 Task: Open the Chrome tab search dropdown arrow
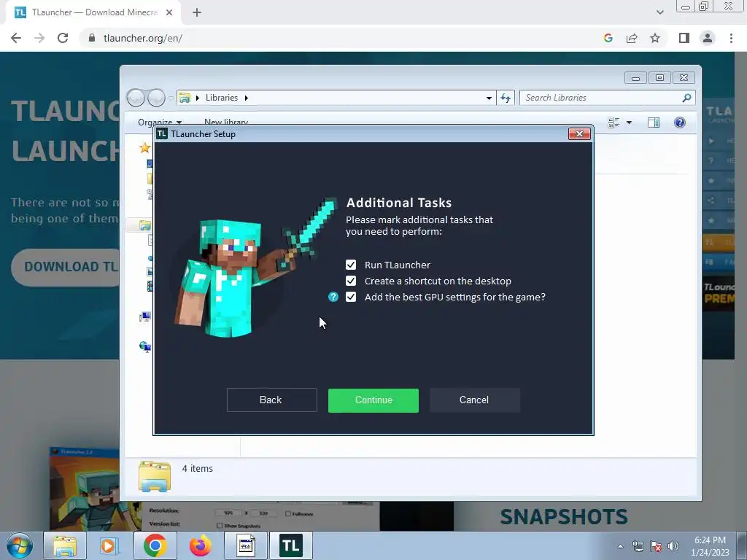tap(659, 12)
